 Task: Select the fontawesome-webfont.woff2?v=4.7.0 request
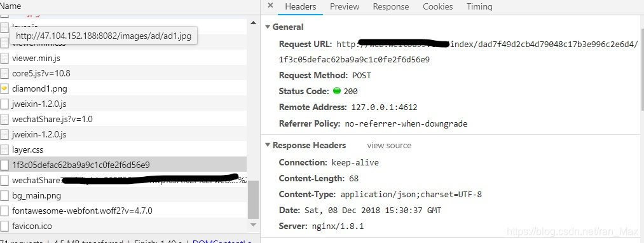[x=123, y=211]
